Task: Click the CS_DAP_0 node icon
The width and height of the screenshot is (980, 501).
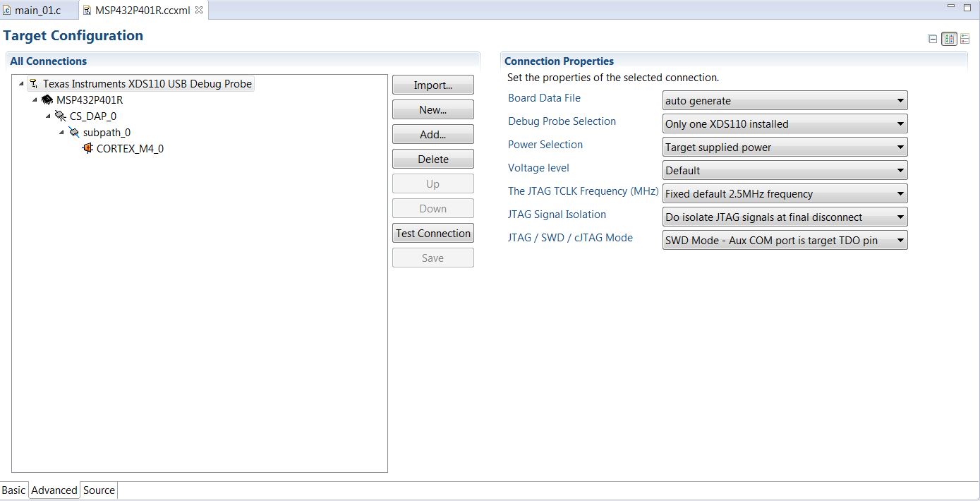Action: point(61,116)
